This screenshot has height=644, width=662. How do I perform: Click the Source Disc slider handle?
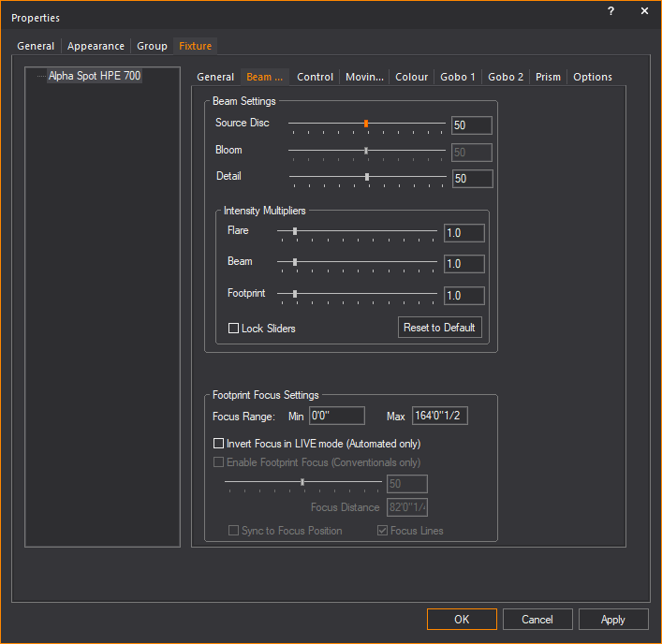pyautogui.click(x=366, y=124)
